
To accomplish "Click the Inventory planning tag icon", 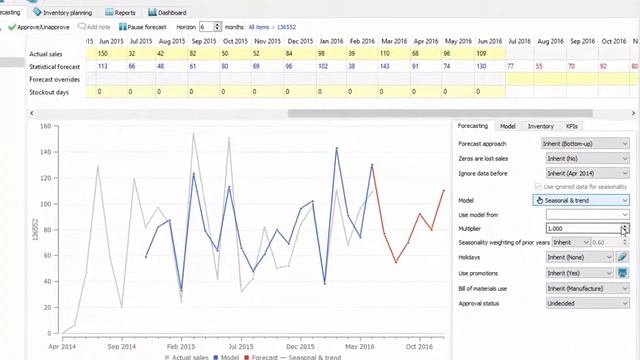I will pos(37,12).
